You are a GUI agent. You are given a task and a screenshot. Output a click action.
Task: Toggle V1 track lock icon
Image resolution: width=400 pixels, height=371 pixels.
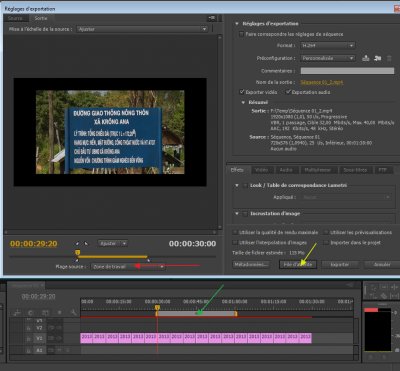pyautogui.click(x=29, y=338)
